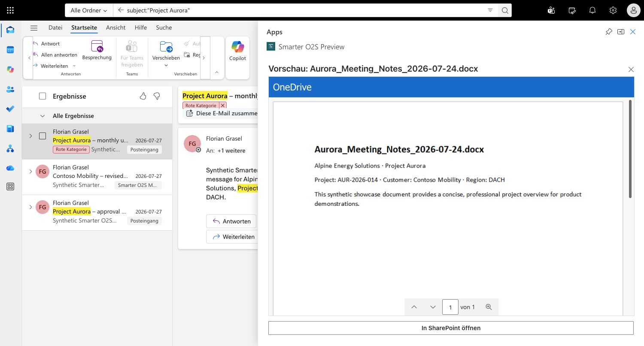644x346 pixels.
Task: Click the search magnifier button
Action: [505, 10]
